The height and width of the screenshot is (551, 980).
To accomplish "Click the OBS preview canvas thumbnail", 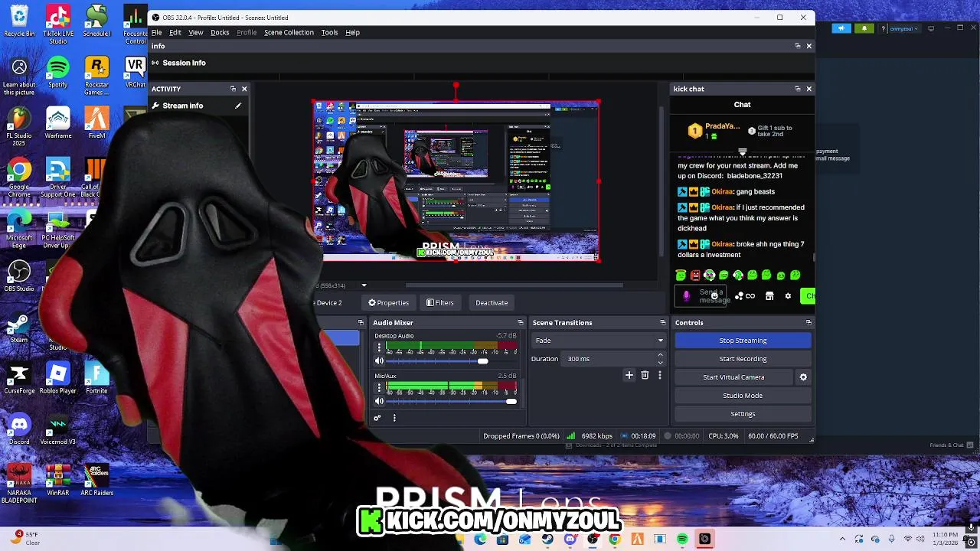I will tap(456, 181).
